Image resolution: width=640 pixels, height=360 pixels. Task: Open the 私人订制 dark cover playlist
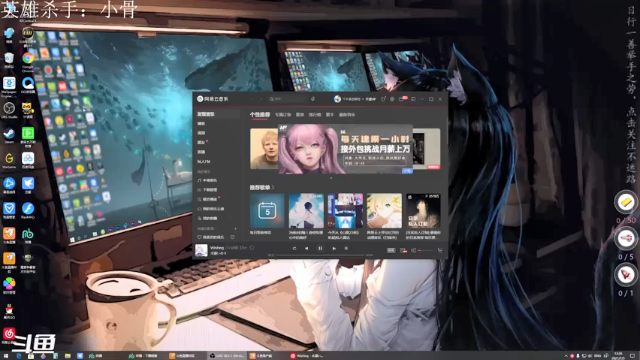pyautogui.click(x=423, y=211)
